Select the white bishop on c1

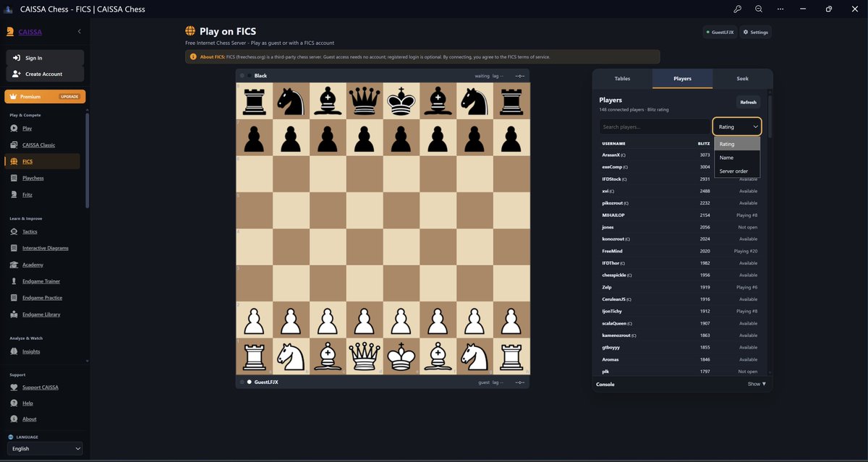point(328,356)
